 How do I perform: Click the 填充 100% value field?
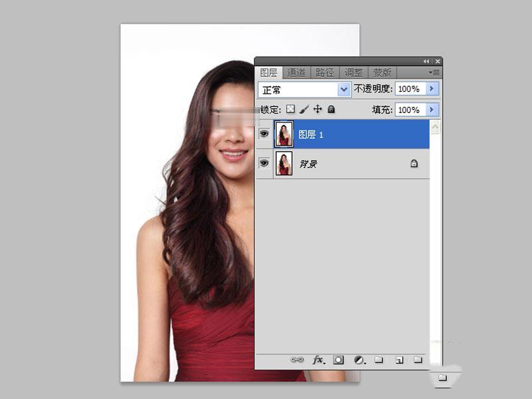point(410,110)
